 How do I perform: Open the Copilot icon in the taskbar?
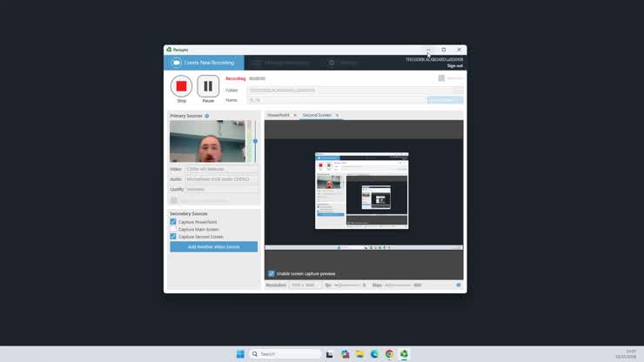(x=345, y=354)
